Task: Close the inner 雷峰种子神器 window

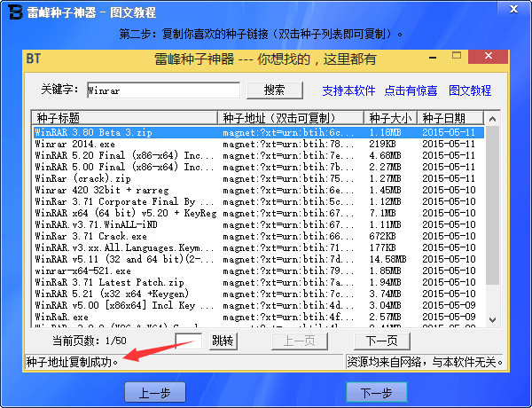Action: [489, 56]
